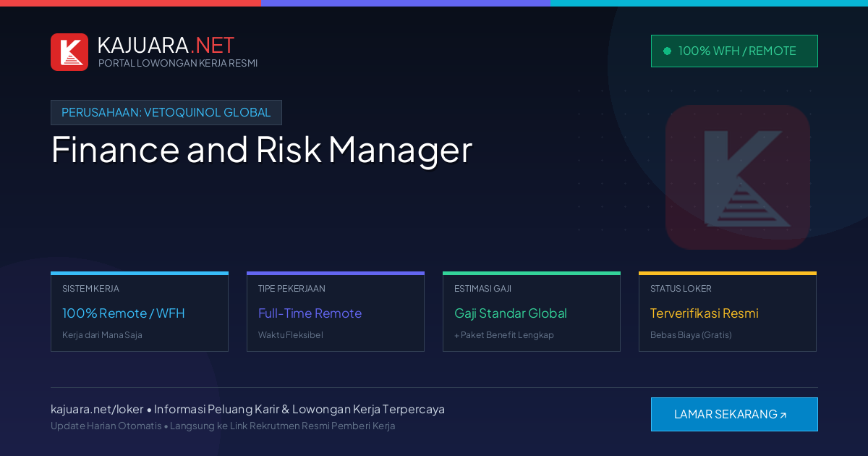Image resolution: width=868 pixels, height=456 pixels.
Task: Click the Gaji Standar Global value
Action: (x=511, y=313)
